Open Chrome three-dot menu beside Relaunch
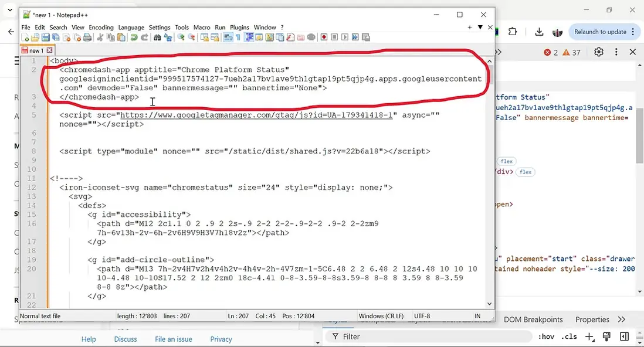Image resolution: width=644 pixels, height=347 pixels. (633, 32)
